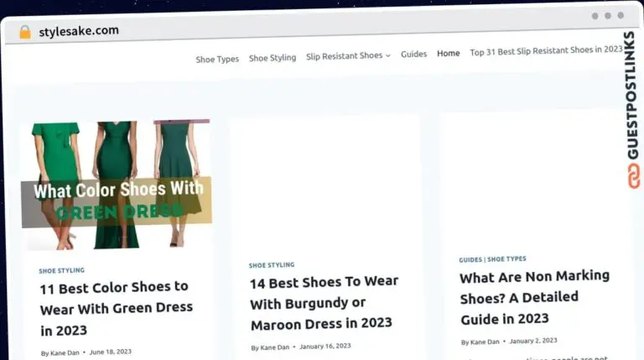Screen dimensions: 644x360
Task: Click the January 2, 2023 post date
Action: tap(533, 341)
